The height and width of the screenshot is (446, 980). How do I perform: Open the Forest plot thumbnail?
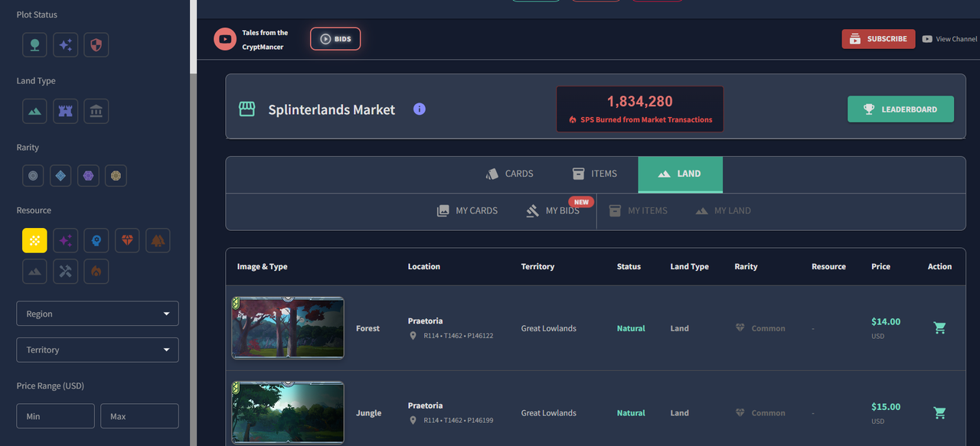(288, 328)
